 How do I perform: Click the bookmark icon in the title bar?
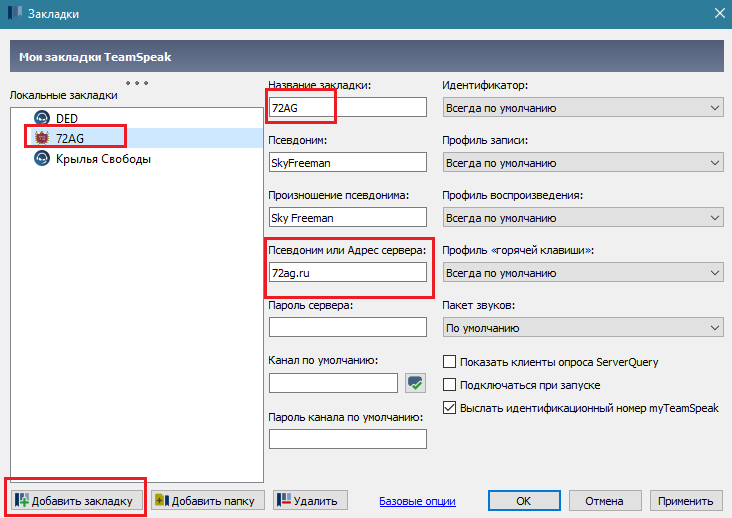[14, 13]
